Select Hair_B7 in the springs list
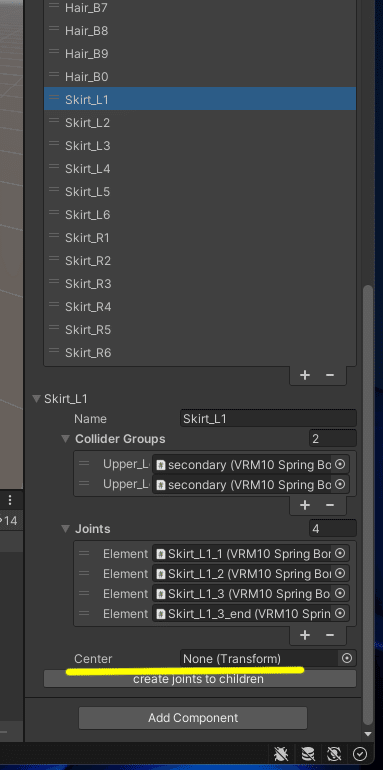Viewport: 383px width, 770px height. pyautogui.click(x=199, y=7)
